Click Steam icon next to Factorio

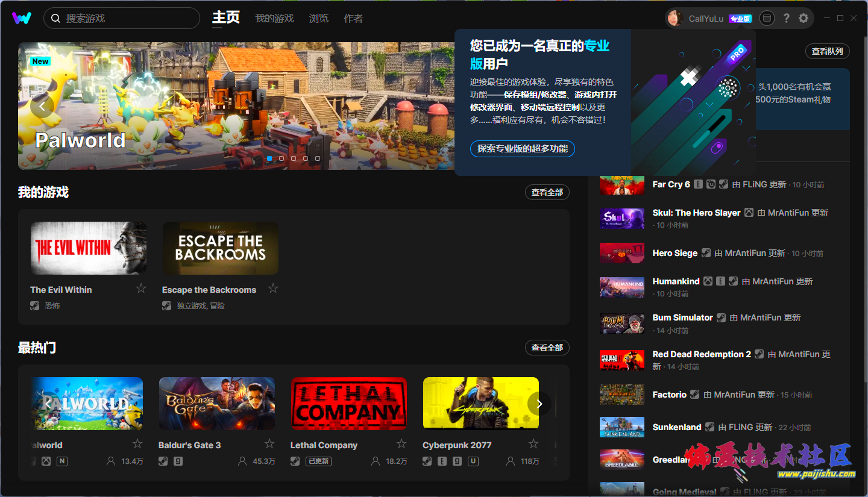[x=695, y=395]
